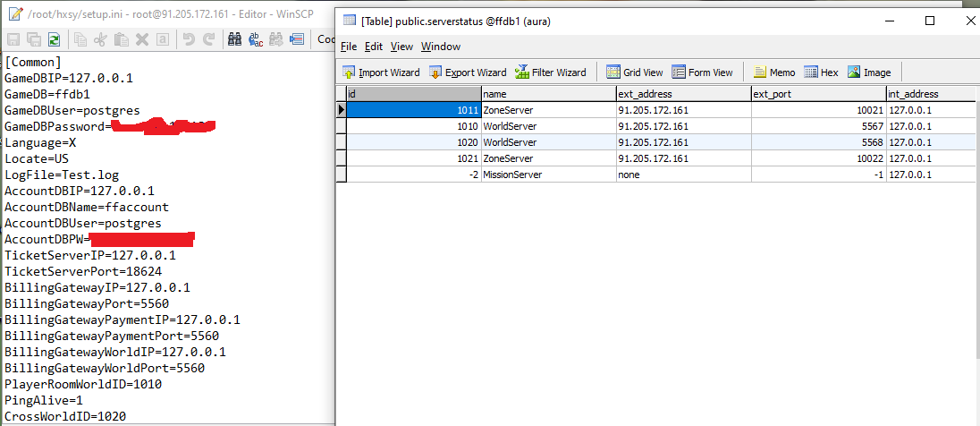
Task: Open the File menu
Action: (x=349, y=47)
